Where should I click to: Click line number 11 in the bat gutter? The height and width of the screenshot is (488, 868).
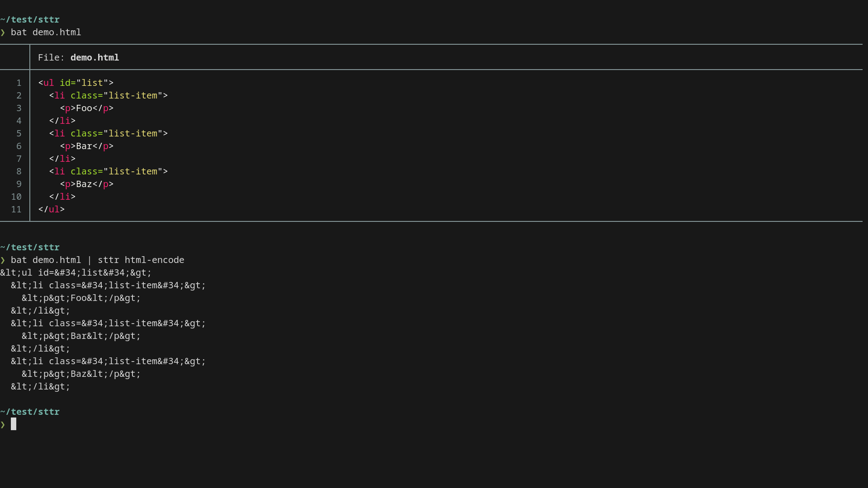(16, 210)
